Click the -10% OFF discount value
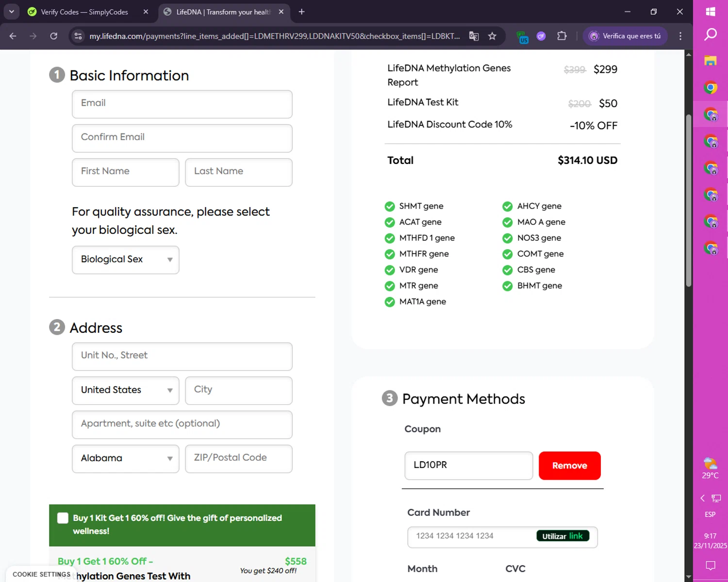728x582 pixels. (593, 126)
